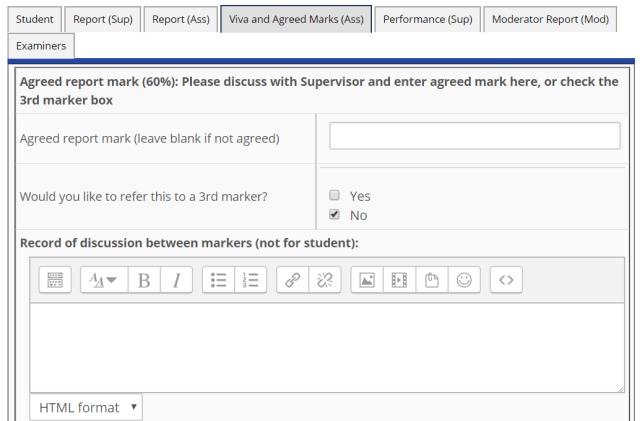Toggle the No checkbox for 3rd marker
Screen dimensions: 640x421
tap(335, 214)
